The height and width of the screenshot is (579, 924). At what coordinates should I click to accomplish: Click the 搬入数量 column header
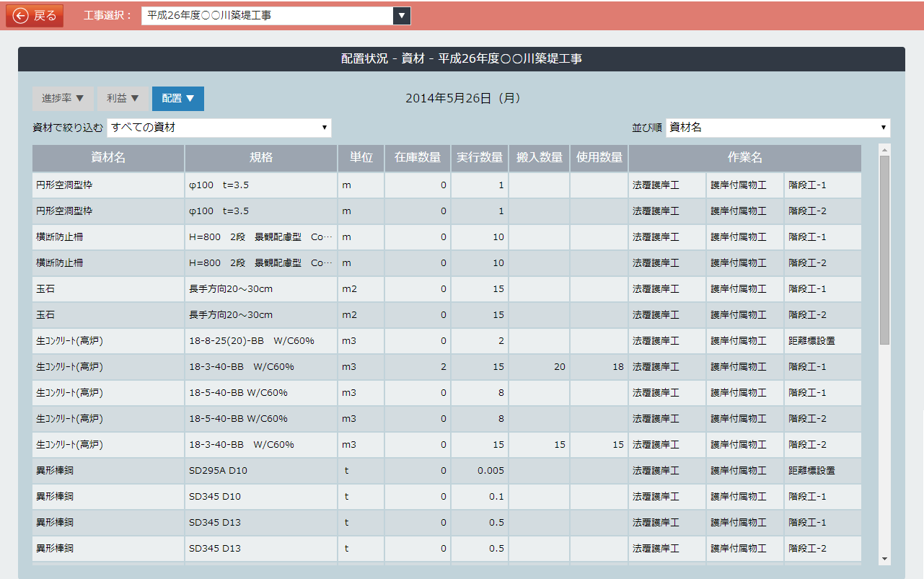pos(540,158)
